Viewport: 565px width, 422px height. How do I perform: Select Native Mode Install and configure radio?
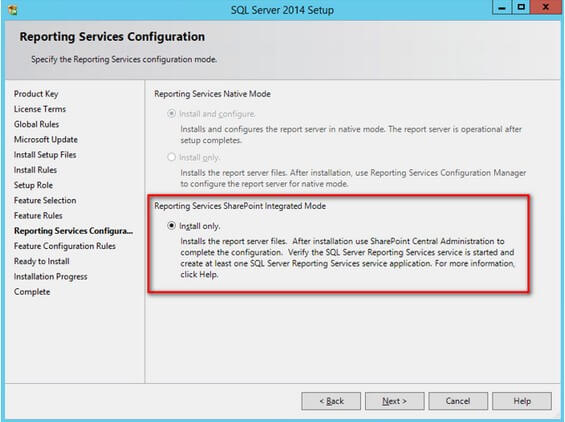tap(172, 114)
